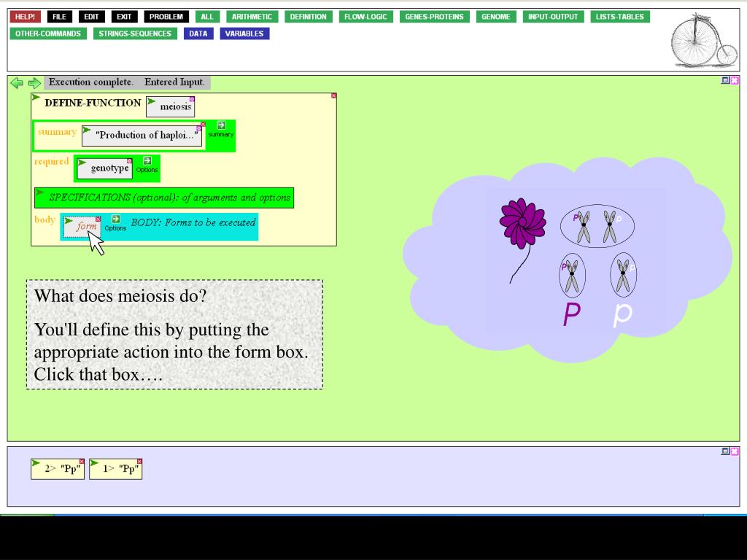This screenshot has height=560, width=747.
Task: Click results pane pink clear icon
Action: coord(735,451)
